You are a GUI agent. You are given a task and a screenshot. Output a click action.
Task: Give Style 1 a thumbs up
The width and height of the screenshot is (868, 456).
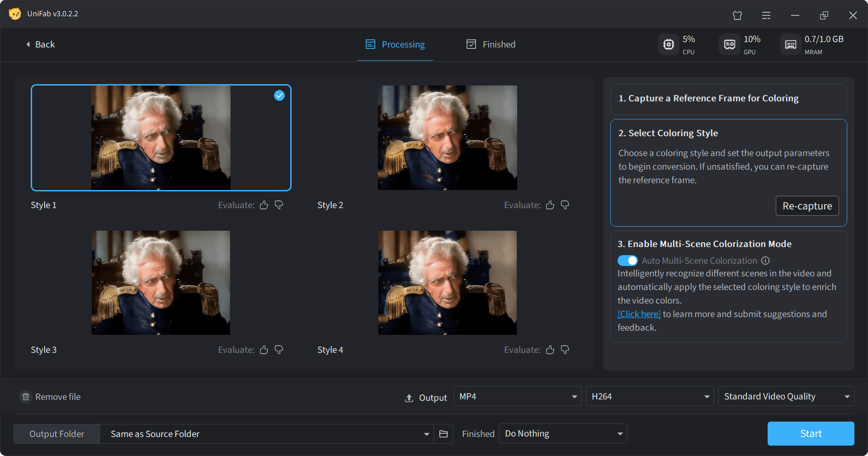pyautogui.click(x=264, y=205)
